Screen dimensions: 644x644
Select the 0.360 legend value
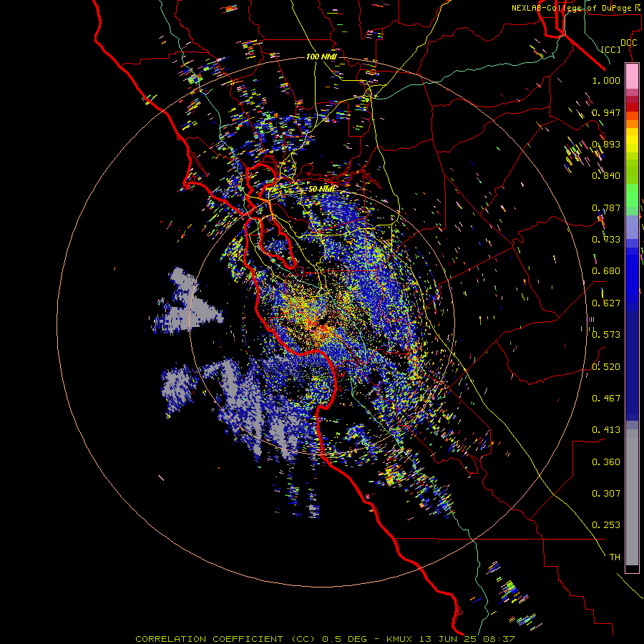[606, 462]
